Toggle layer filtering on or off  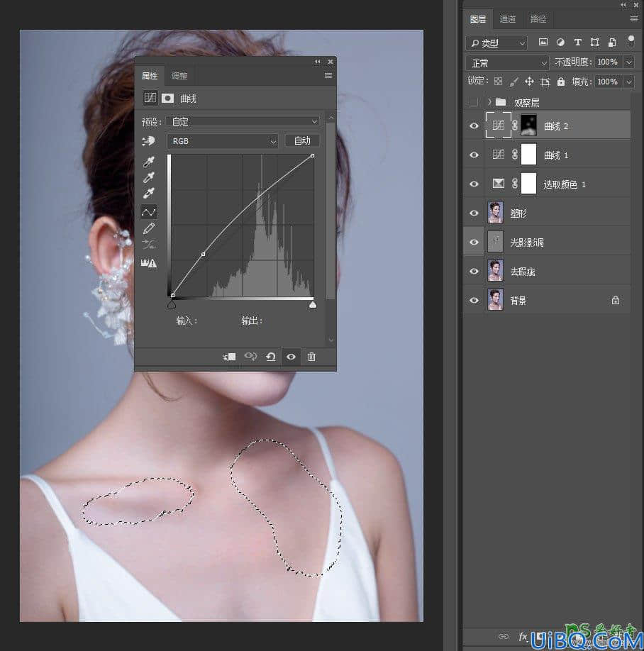click(x=631, y=40)
